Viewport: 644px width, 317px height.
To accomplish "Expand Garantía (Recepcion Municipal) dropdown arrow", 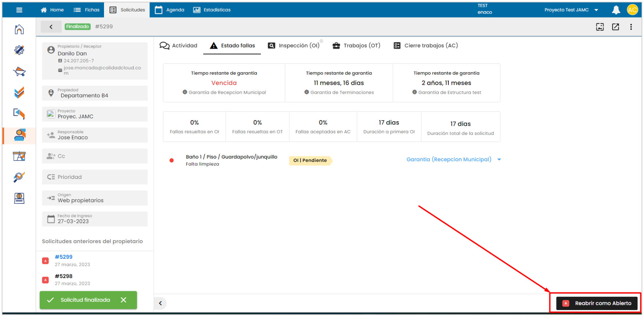I will click(499, 160).
